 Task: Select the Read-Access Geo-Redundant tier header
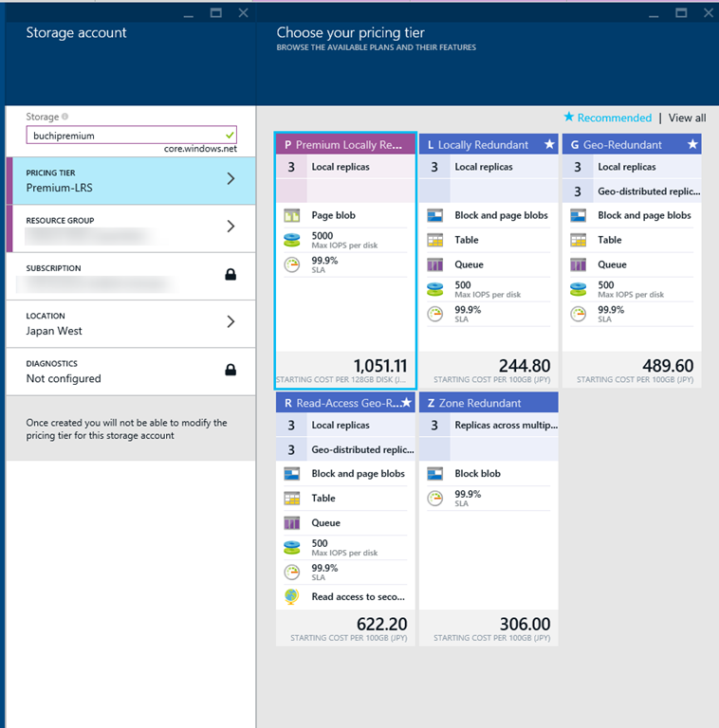[x=345, y=403]
